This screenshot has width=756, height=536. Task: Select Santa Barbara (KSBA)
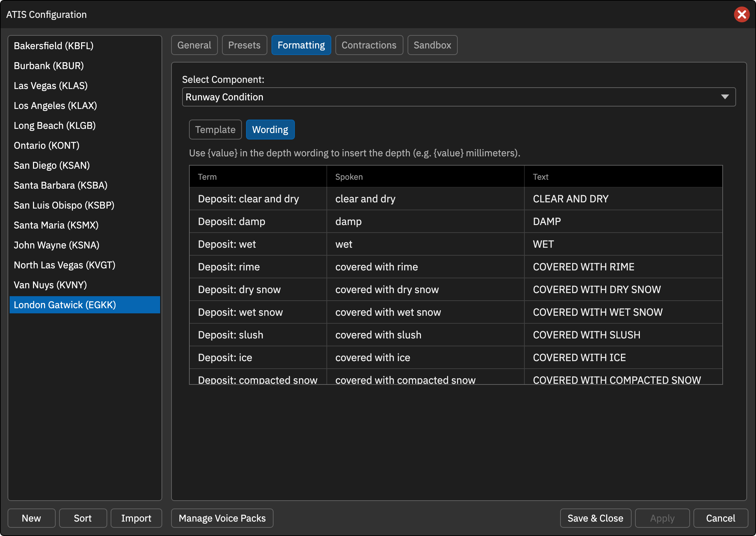pyautogui.click(x=85, y=185)
